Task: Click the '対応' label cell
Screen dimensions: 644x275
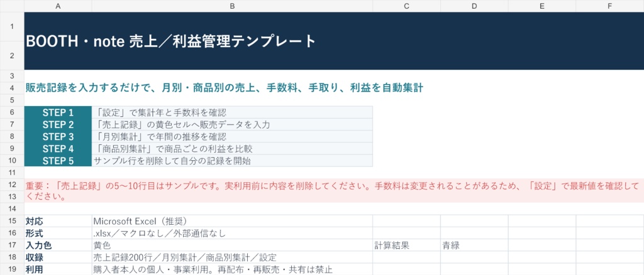Action: click(x=58, y=221)
